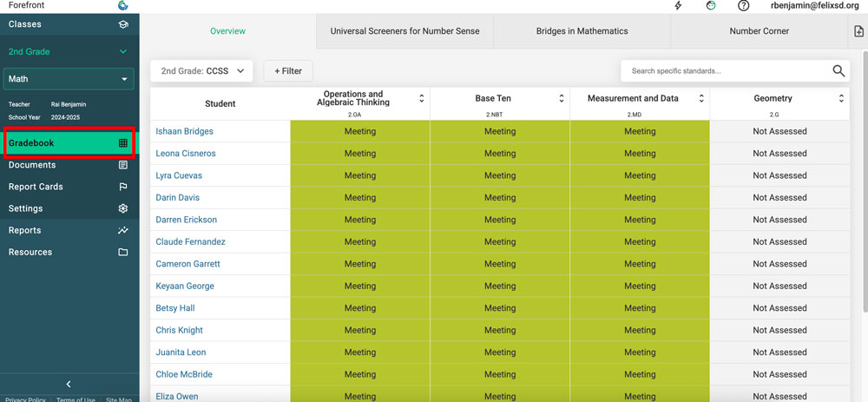Click the gear icon beside Settings
The width and height of the screenshot is (868, 402).
[123, 208]
